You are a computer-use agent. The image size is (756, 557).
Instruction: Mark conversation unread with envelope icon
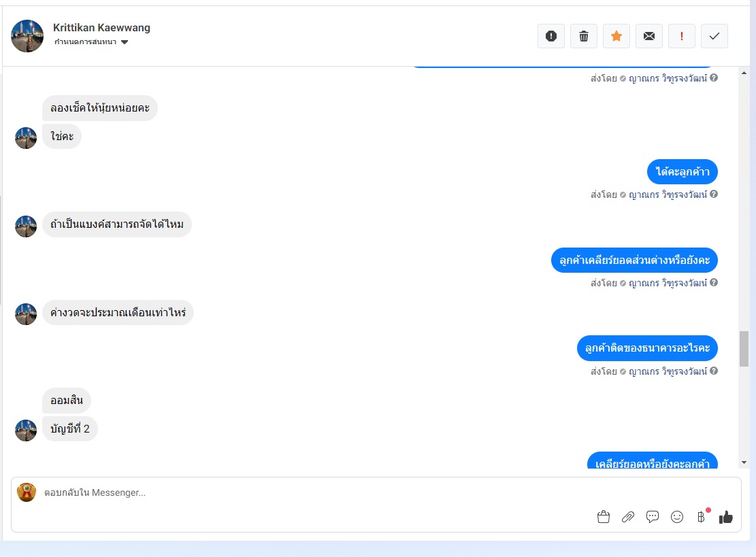649,36
